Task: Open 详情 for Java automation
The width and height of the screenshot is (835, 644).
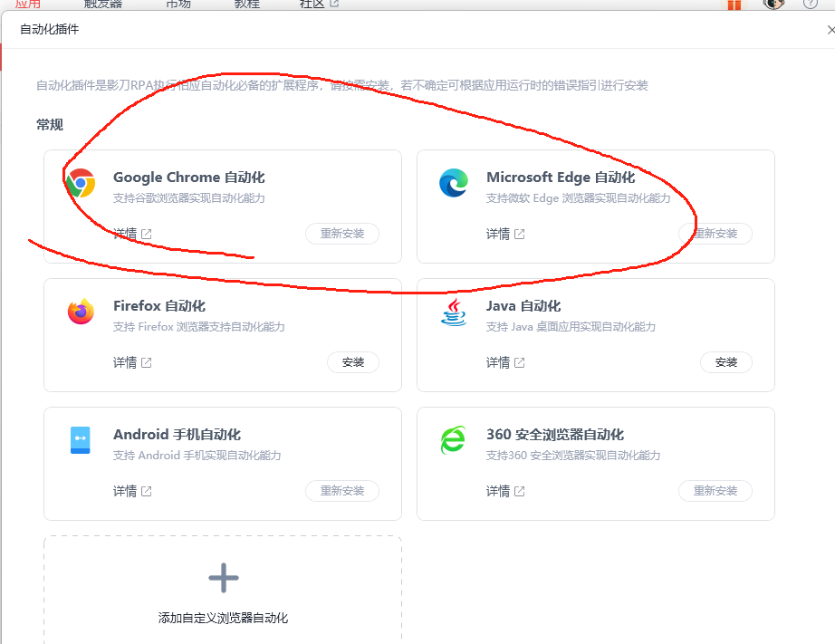Action: pyautogui.click(x=498, y=362)
